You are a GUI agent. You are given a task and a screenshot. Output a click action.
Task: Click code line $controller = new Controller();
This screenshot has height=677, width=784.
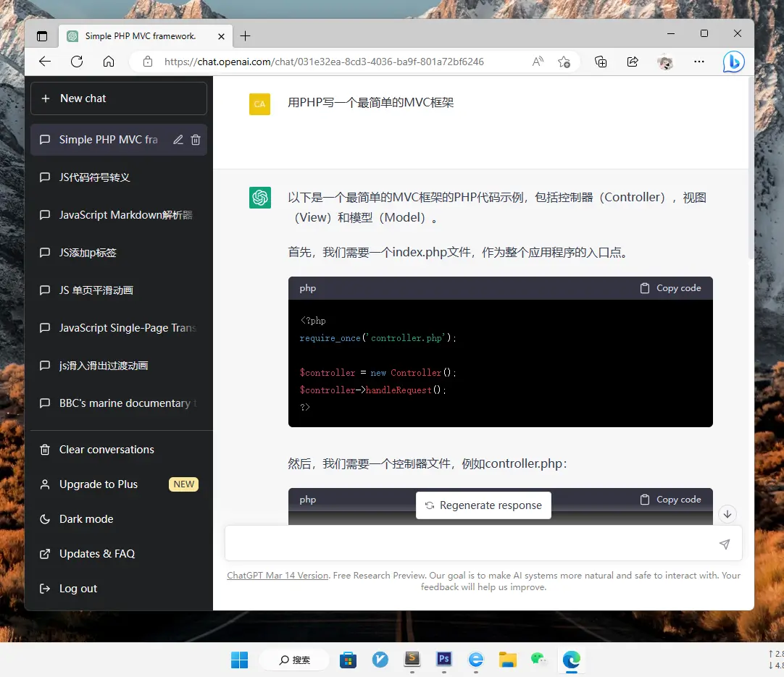click(x=378, y=373)
